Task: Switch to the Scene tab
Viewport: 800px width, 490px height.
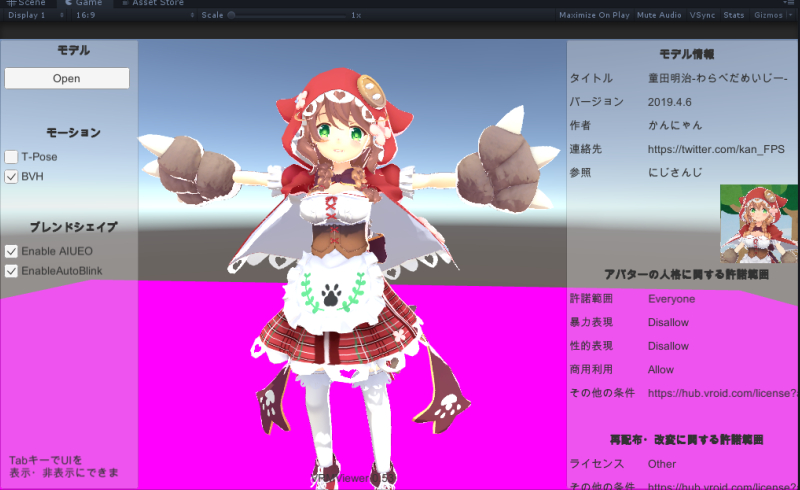Action: click(x=27, y=3)
